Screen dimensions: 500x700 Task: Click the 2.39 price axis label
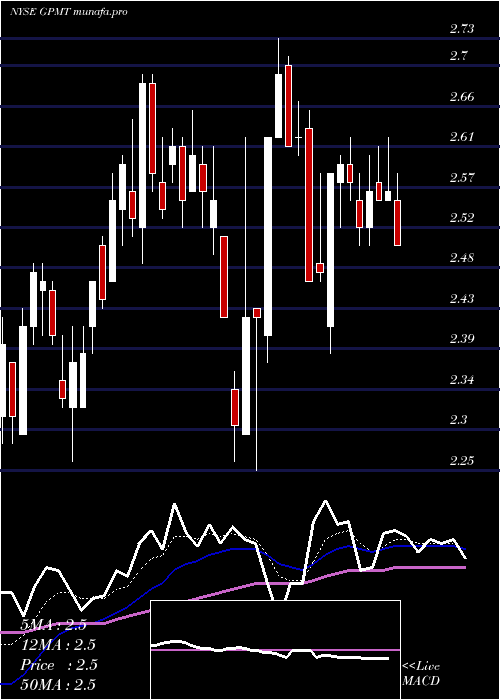[462, 340]
